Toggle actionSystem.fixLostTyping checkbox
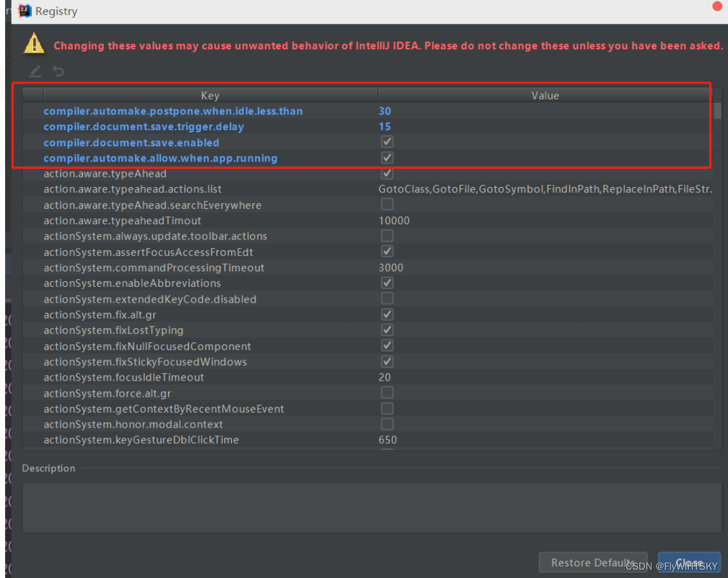728x578 pixels. (387, 330)
